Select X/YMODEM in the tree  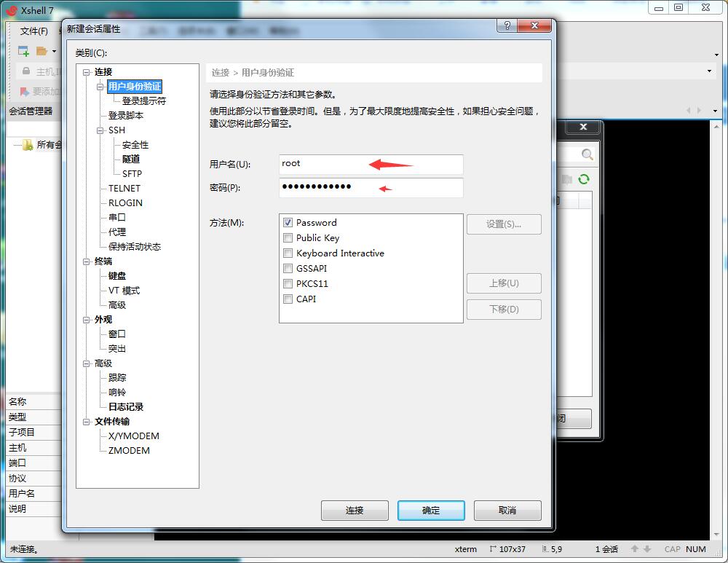coord(134,436)
